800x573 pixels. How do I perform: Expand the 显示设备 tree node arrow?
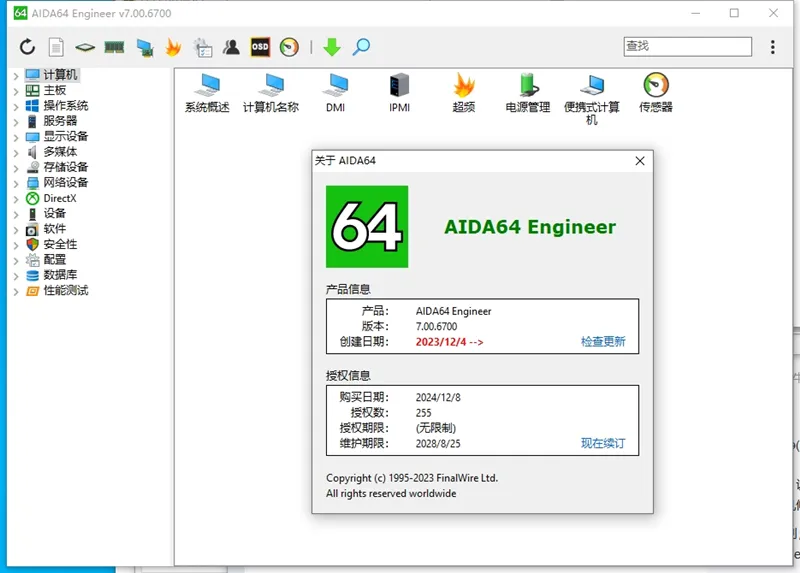tap(16, 138)
